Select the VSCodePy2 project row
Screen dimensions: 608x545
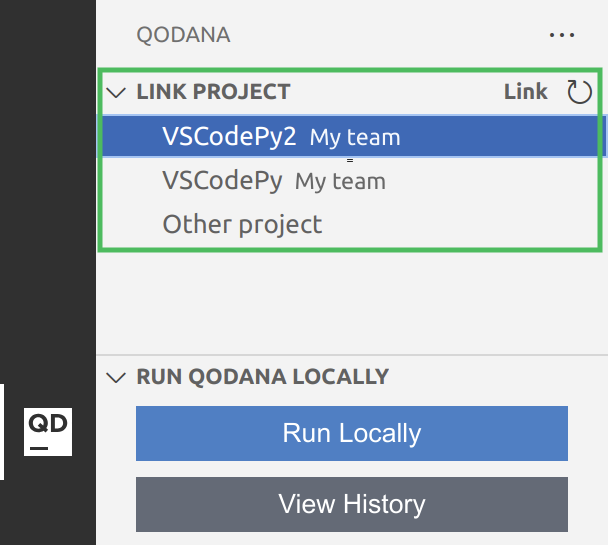351,136
